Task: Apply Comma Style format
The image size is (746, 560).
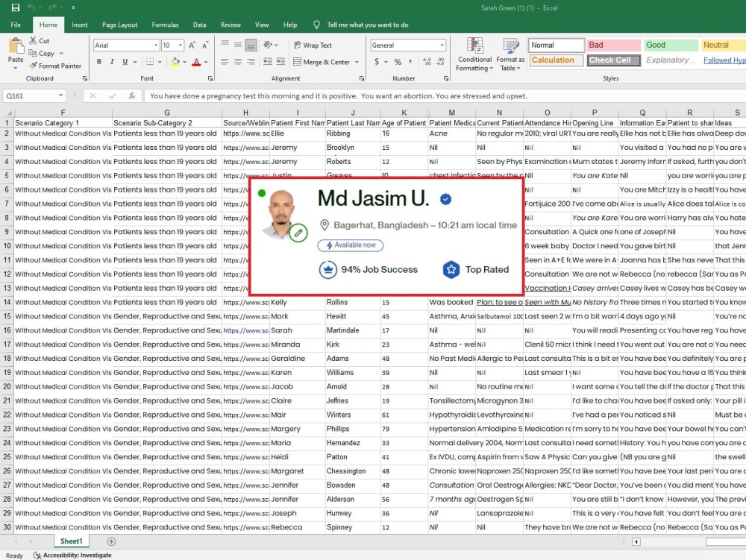Action: pos(410,61)
